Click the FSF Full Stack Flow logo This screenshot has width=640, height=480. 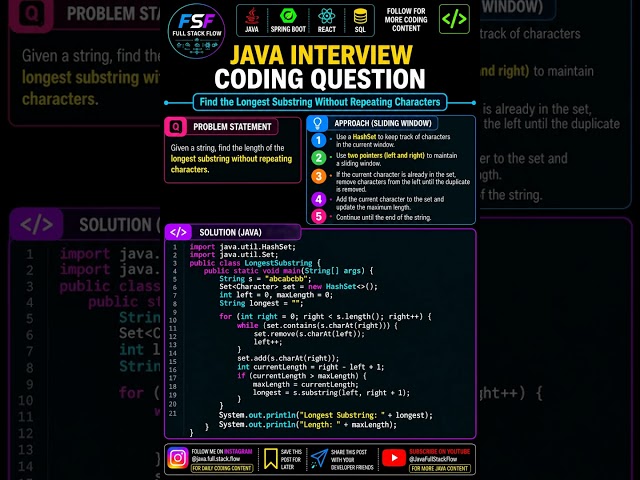coord(196,31)
